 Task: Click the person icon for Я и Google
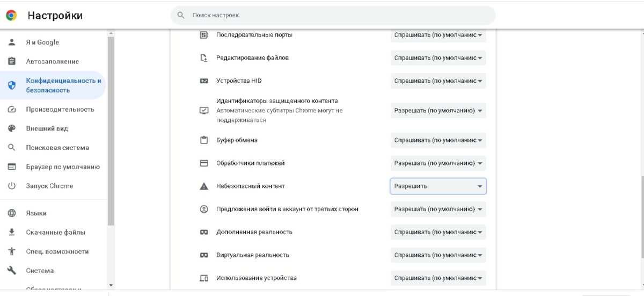12,42
